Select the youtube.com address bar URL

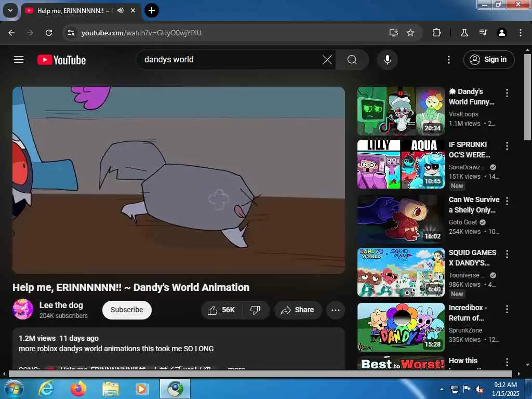click(x=141, y=33)
